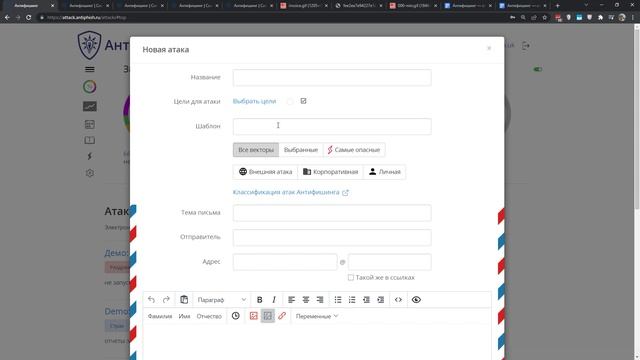
Task: Go back in the browser
Action: tap(7, 18)
